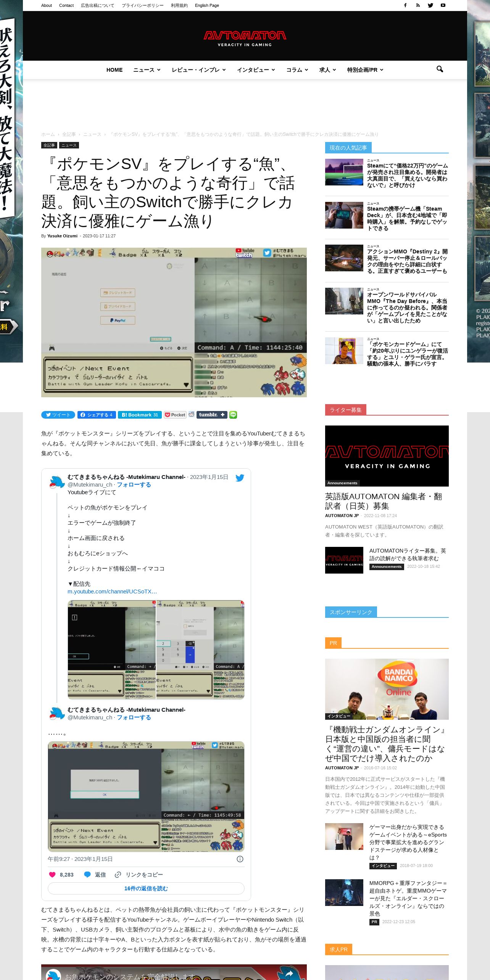Click the tweet reply bubble icon
Image resolution: width=490 pixels, height=980 pixels.
click(x=87, y=875)
